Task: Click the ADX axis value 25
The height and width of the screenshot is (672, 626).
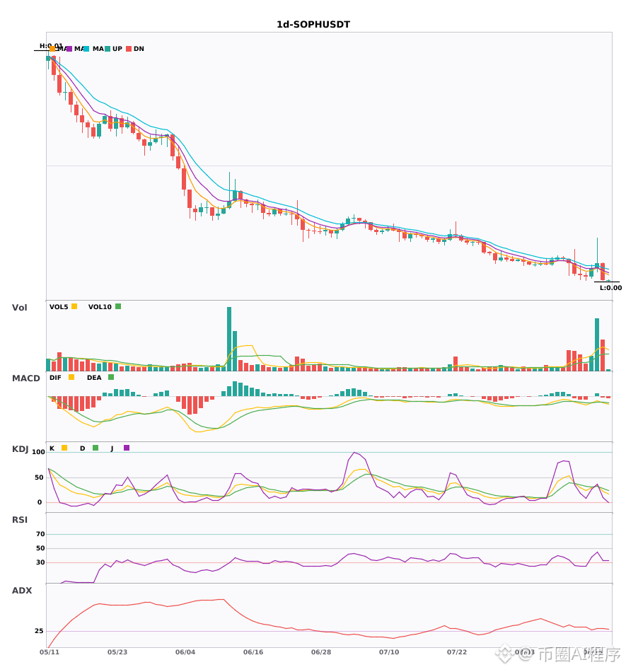Action: pos(39,631)
